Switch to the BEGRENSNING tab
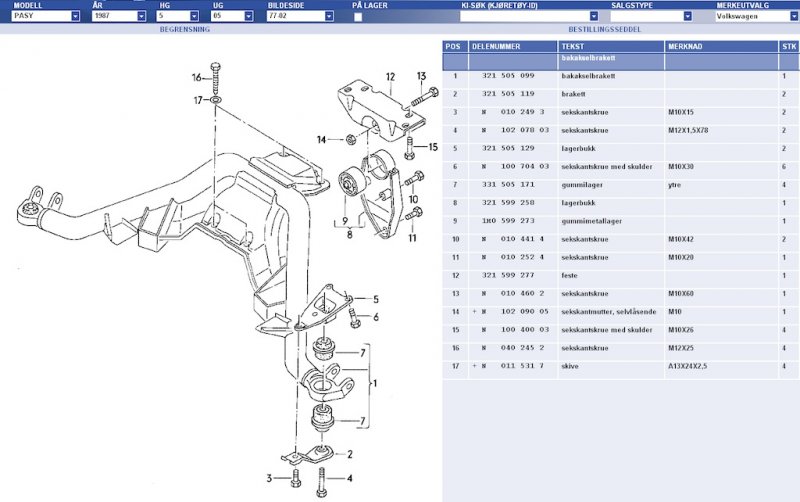800x502 pixels. 183,30
